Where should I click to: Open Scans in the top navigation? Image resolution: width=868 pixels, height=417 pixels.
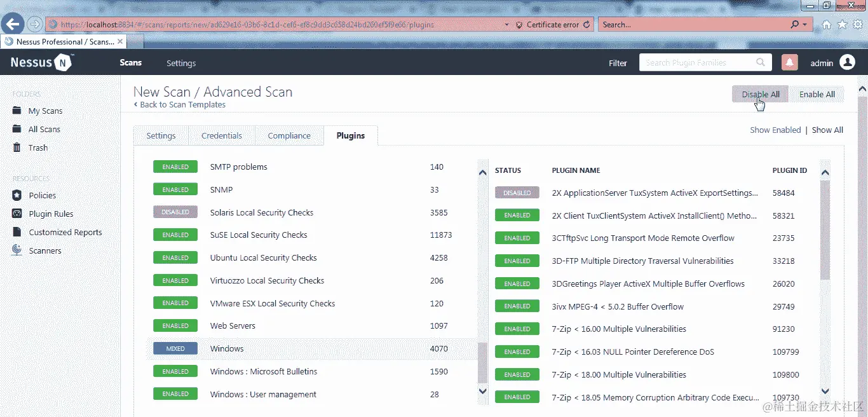coord(131,62)
